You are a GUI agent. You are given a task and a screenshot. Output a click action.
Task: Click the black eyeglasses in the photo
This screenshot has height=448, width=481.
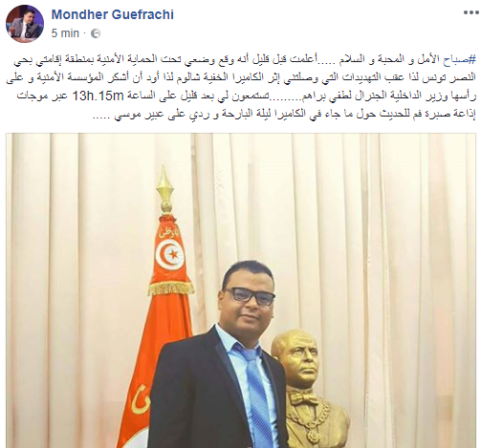249,296
